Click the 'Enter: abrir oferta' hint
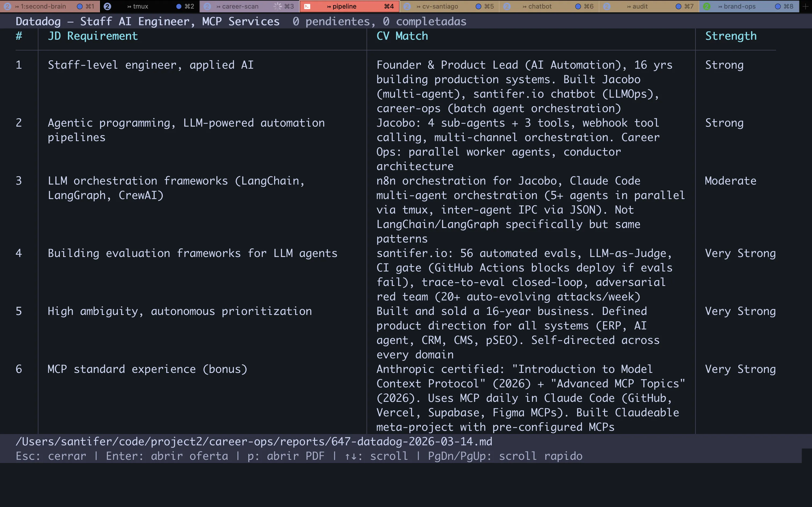The height and width of the screenshot is (507, 812). 167,456
